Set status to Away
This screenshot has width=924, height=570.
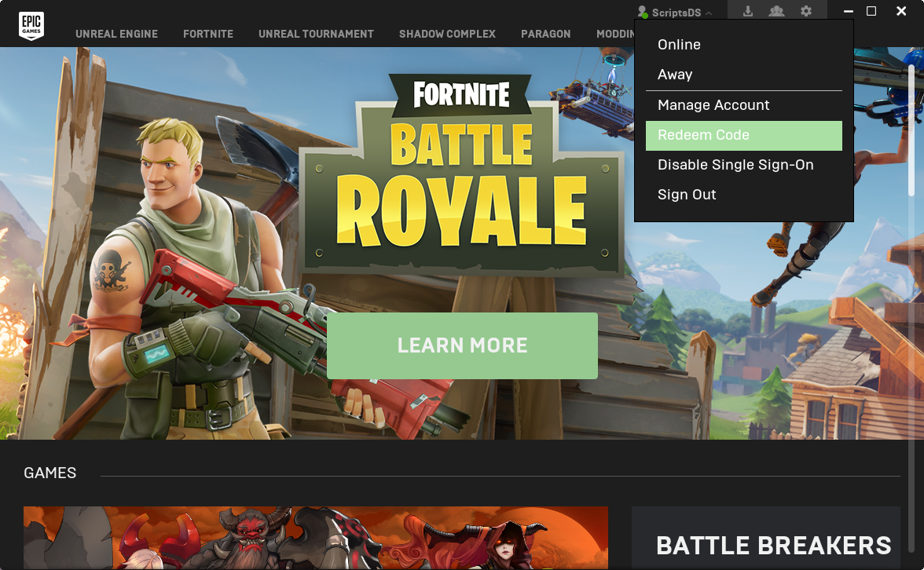coord(743,75)
